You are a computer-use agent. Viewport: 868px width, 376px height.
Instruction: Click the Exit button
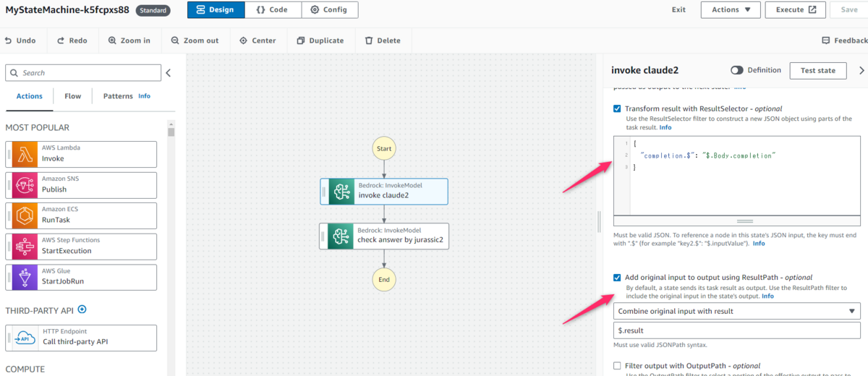678,10
